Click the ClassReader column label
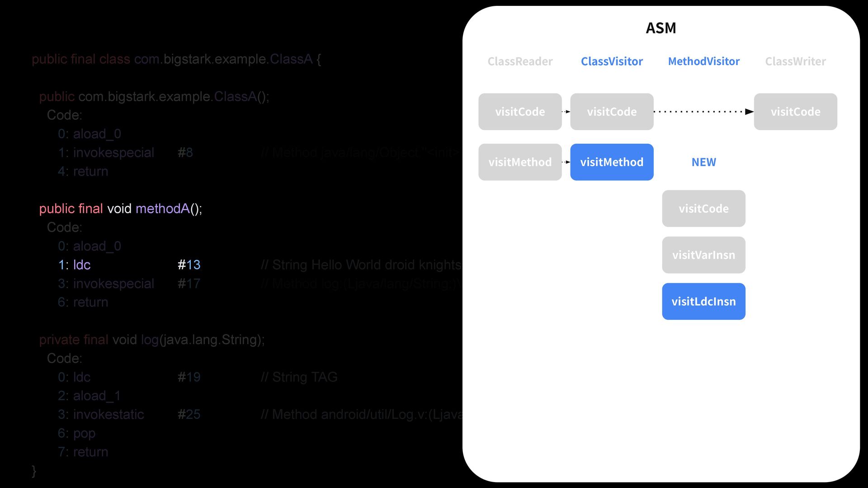 tap(520, 61)
